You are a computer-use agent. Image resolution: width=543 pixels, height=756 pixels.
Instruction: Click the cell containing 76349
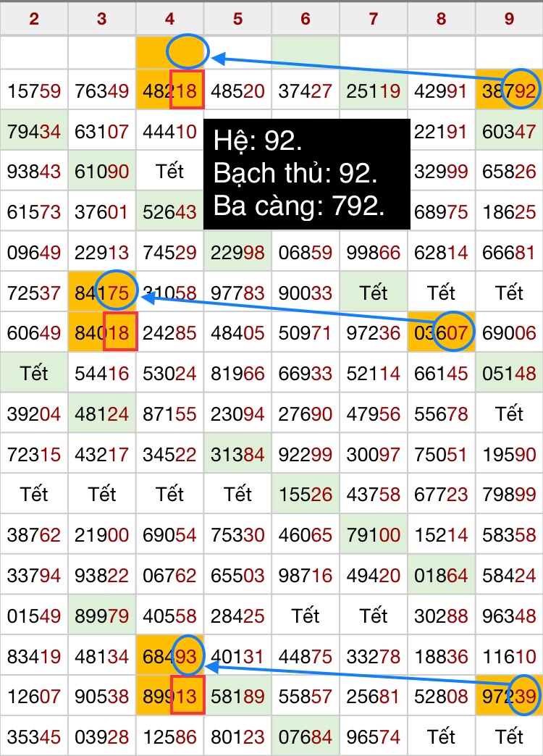[x=102, y=91]
